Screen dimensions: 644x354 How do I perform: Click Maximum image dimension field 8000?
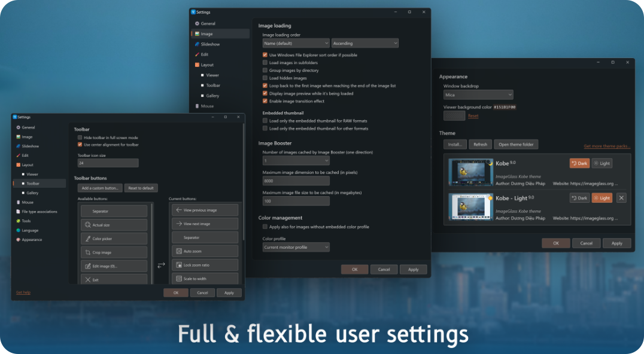pos(296,181)
